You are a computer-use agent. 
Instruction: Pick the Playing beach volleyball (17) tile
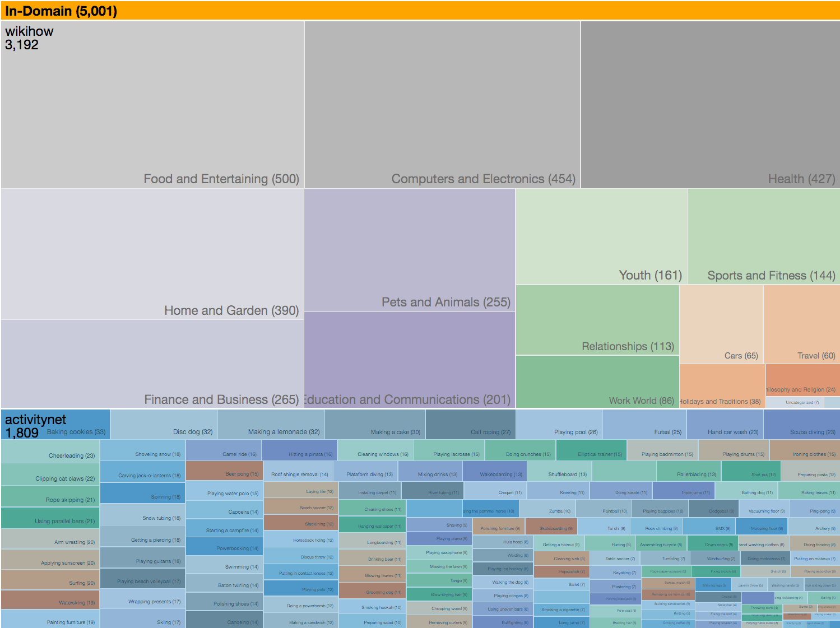click(143, 578)
